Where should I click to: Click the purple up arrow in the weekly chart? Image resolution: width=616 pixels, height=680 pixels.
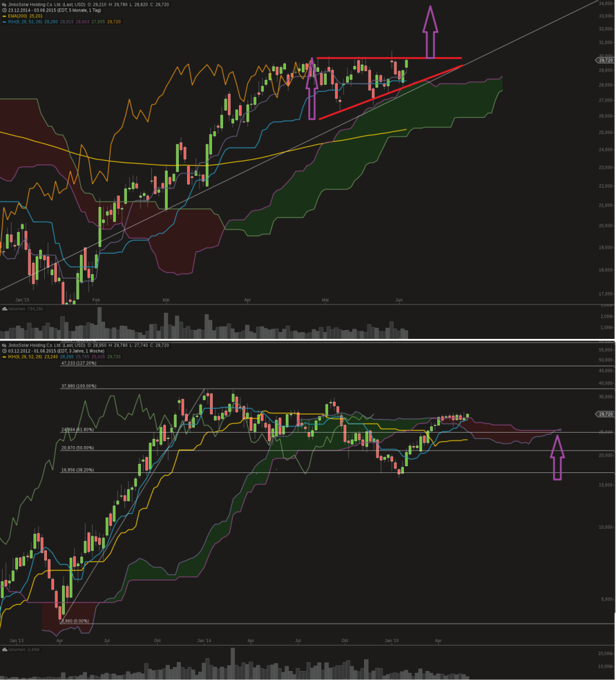pyautogui.click(x=557, y=458)
